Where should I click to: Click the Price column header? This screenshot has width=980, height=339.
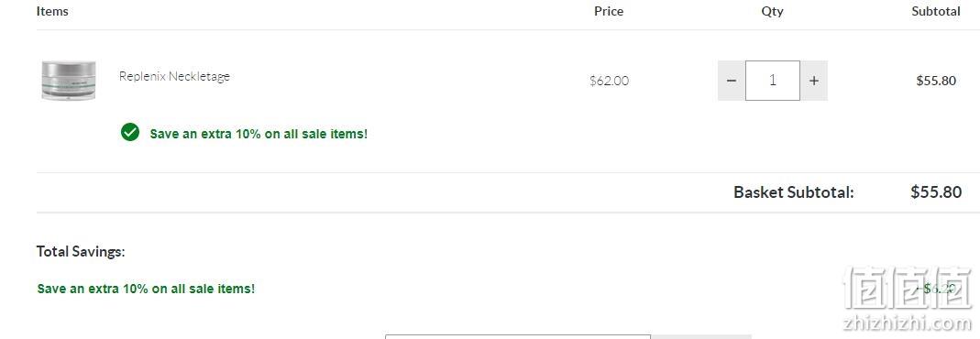pyautogui.click(x=609, y=11)
